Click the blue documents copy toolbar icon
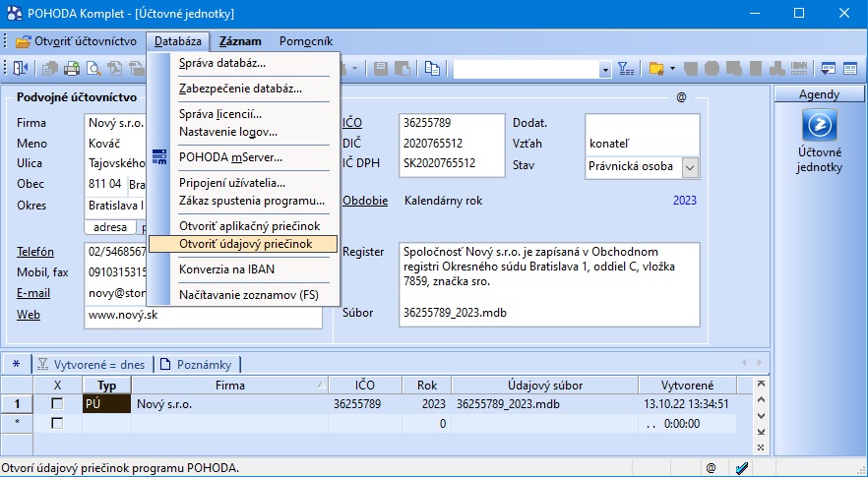 click(432, 69)
